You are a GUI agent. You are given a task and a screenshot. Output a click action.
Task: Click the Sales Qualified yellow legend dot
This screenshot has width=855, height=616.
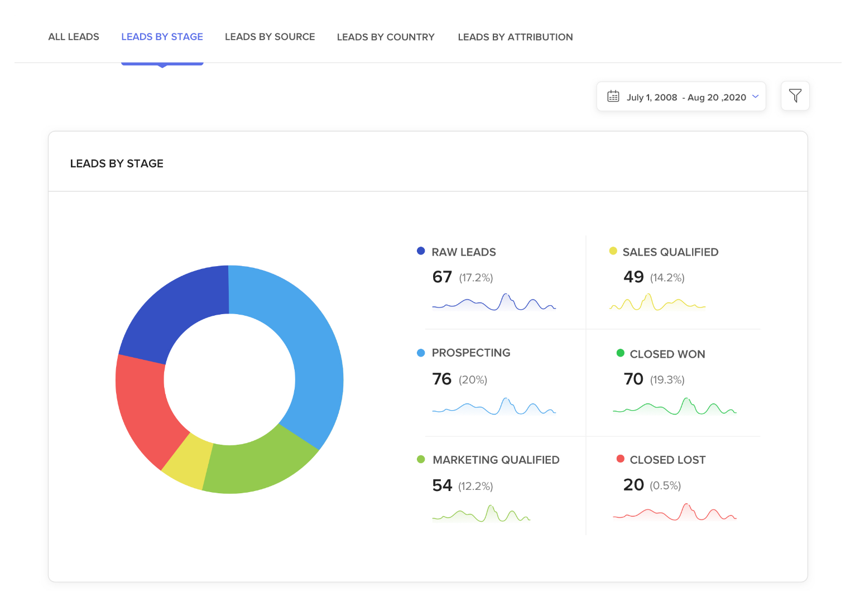coord(613,251)
